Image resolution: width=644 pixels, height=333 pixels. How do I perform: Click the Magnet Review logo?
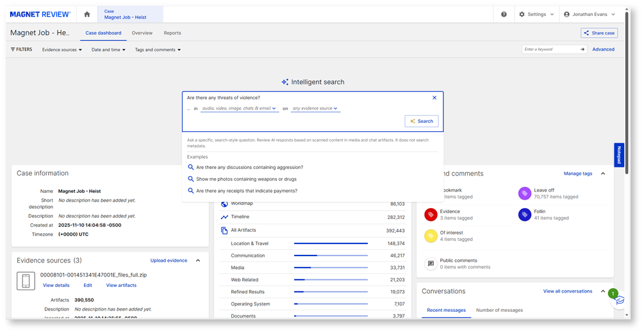(x=40, y=14)
